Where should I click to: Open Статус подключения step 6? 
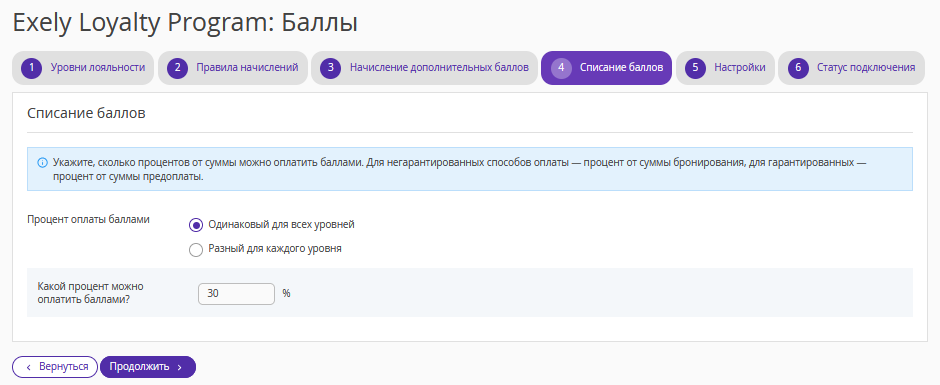(851, 68)
